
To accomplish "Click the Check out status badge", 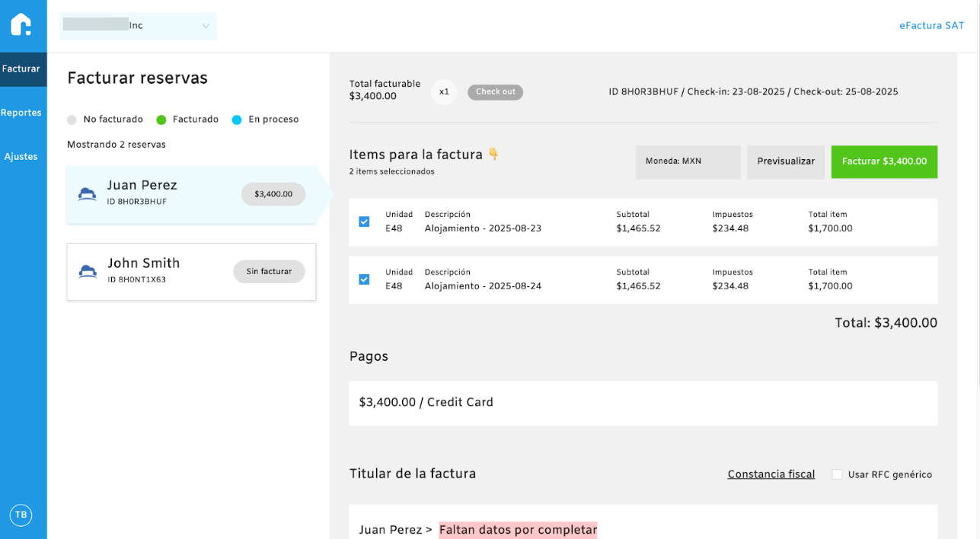I will tap(495, 92).
